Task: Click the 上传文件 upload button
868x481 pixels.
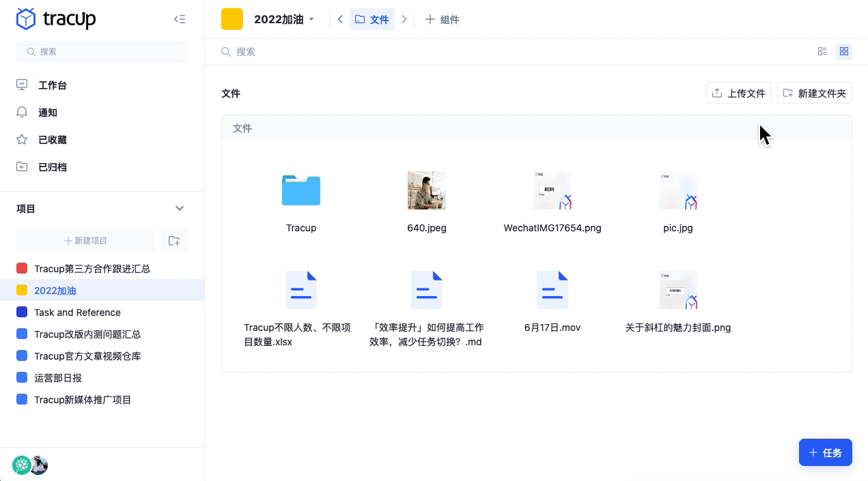Action: coord(738,93)
